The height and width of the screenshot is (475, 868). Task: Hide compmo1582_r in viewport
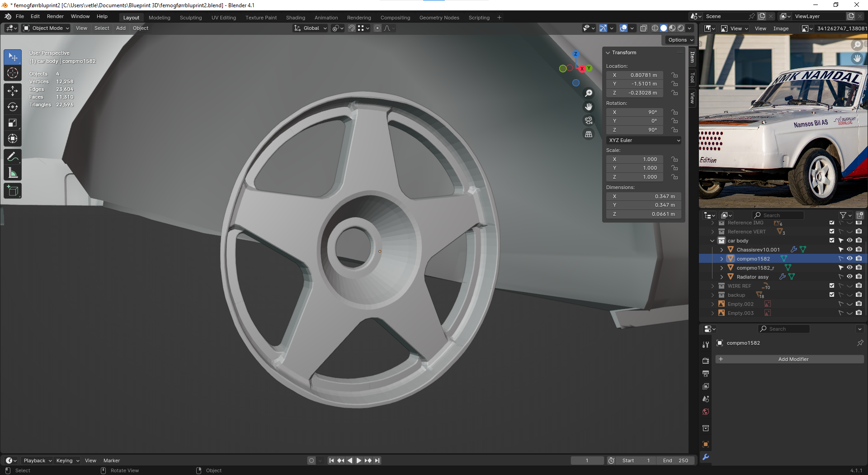point(849,267)
